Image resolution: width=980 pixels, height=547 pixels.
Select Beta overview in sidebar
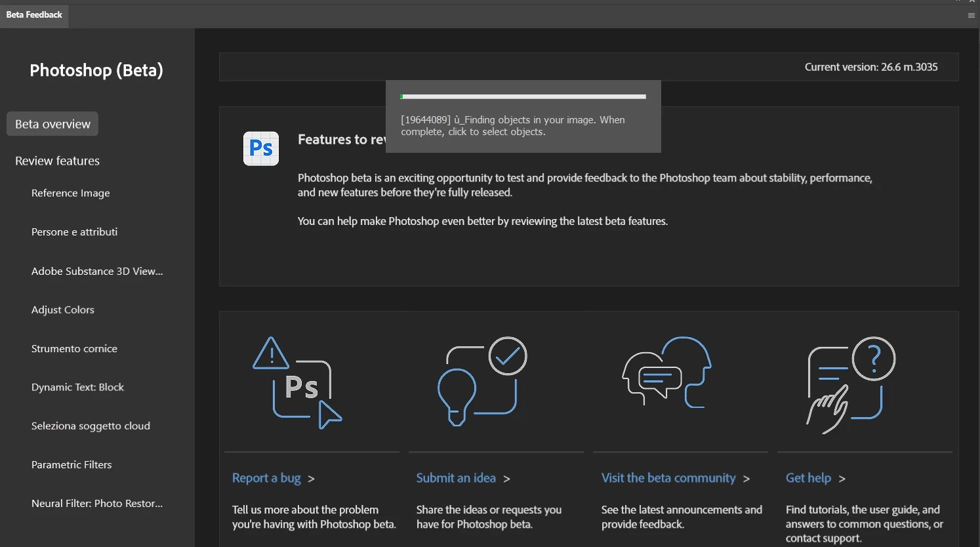click(x=52, y=124)
